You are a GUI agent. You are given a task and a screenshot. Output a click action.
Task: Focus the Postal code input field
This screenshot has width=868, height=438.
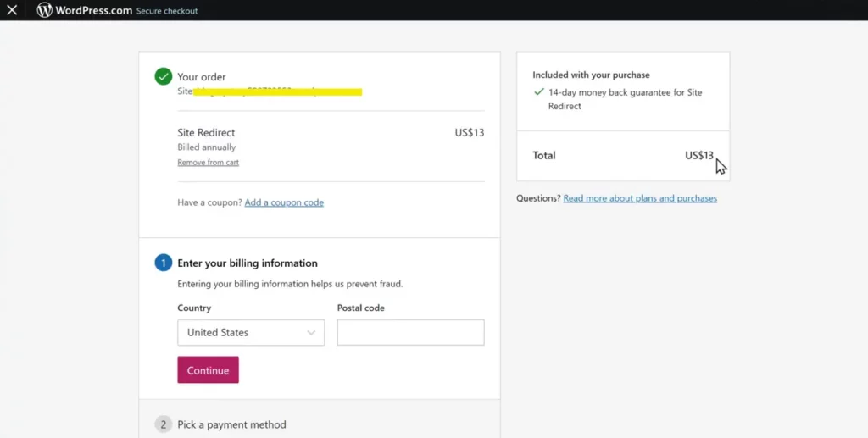tap(411, 332)
